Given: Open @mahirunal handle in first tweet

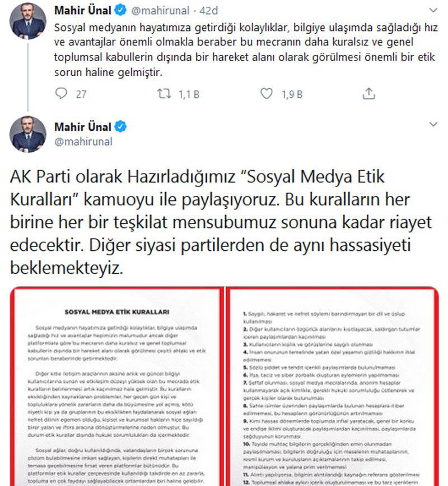Looking at the screenshot, I should (x=160, y=11).
